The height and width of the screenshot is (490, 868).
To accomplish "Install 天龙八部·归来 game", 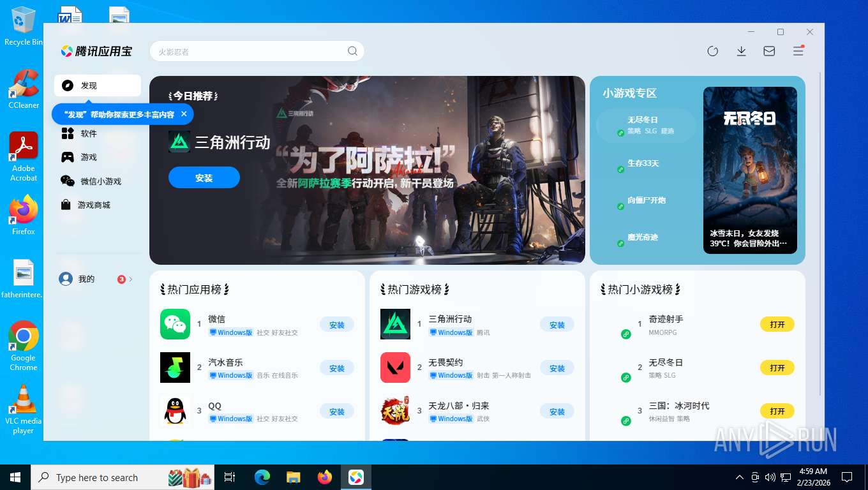I will (557, 412).
